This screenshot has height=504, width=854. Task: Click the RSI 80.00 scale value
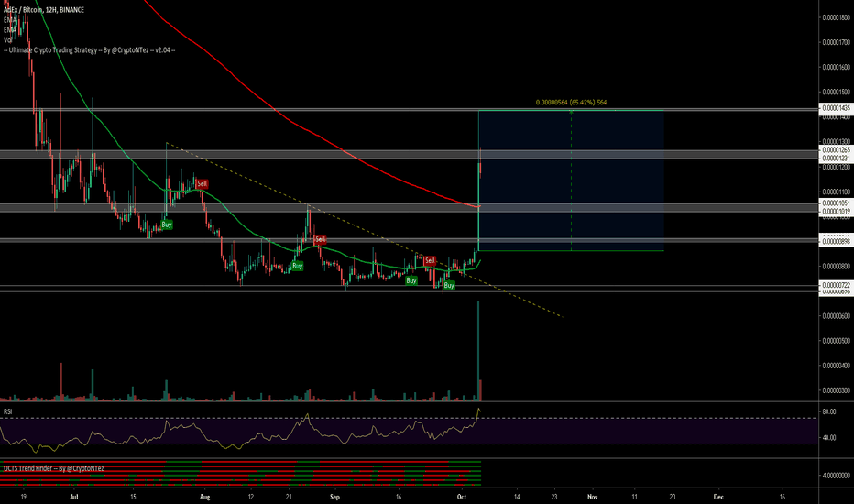coord(829,411)
